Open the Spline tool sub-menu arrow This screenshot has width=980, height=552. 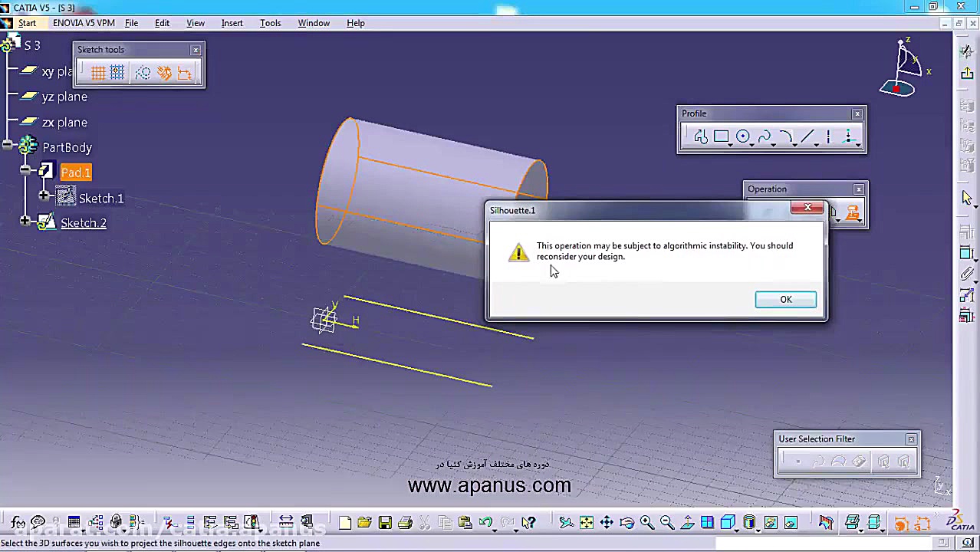point(774,144)
